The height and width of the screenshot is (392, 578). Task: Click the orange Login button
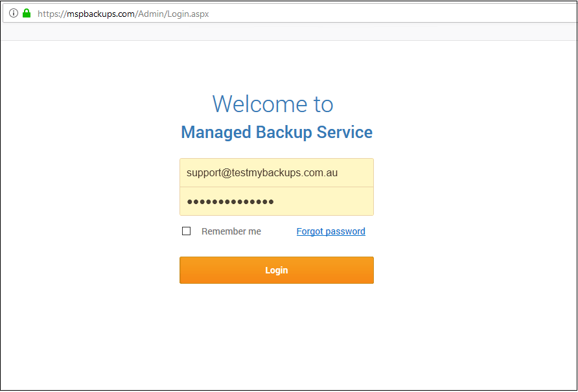[277, 270]
